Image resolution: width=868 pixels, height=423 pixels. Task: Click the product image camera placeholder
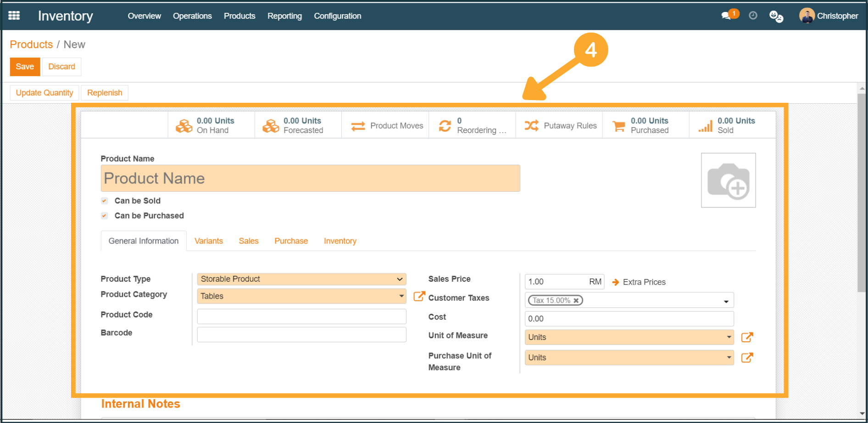point(728,180)
